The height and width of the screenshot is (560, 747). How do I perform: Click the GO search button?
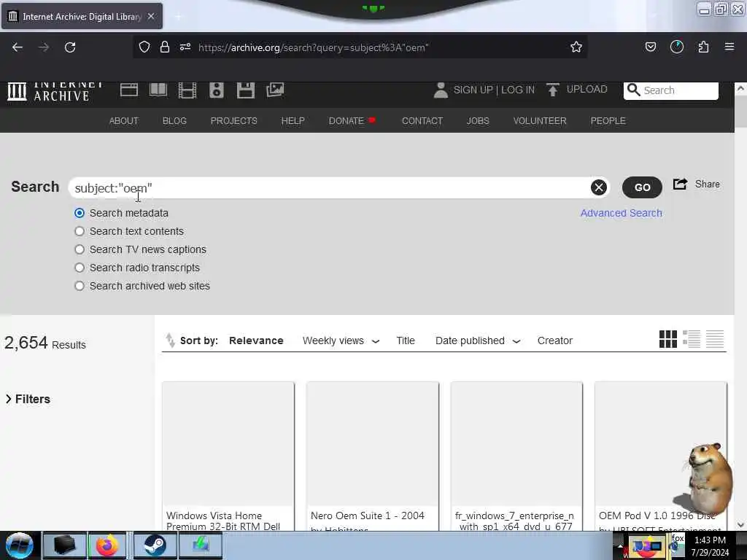(x=642, y=187)
